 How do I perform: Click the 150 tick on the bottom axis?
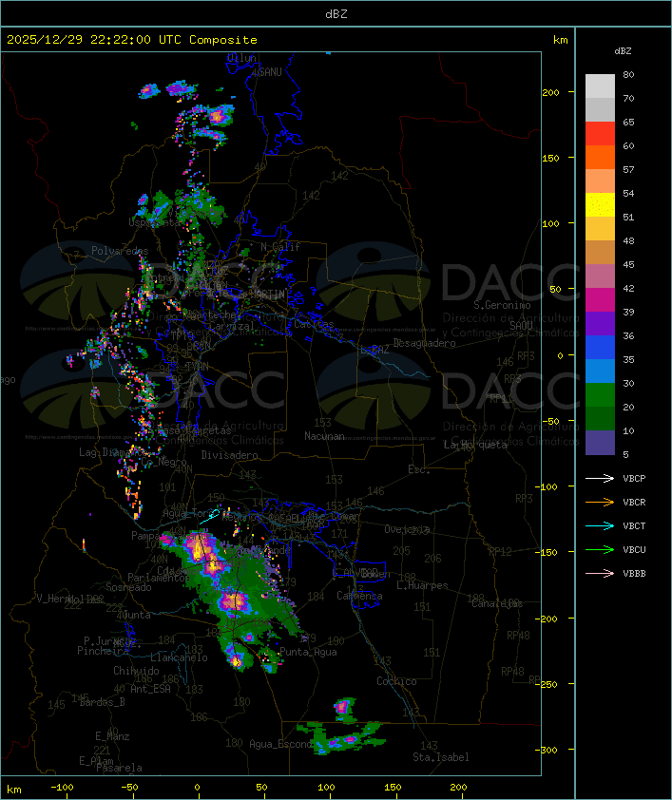[393, 788]
